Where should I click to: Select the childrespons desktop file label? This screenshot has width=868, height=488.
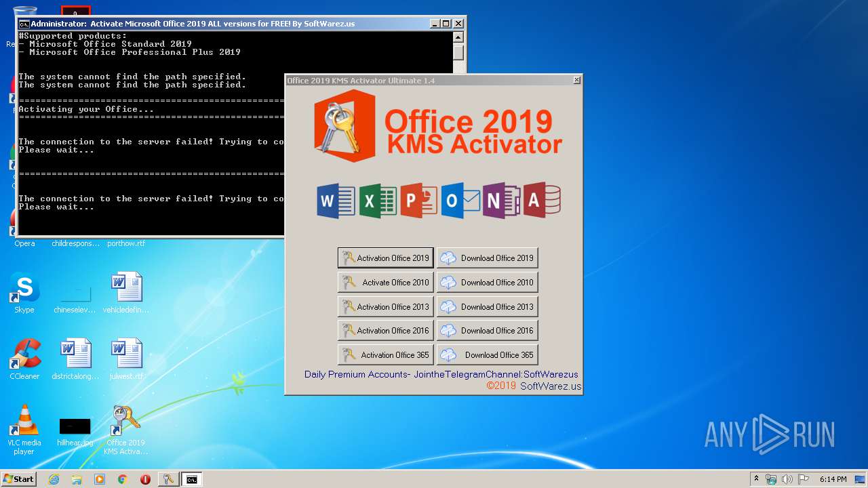[x=75, y=243]
